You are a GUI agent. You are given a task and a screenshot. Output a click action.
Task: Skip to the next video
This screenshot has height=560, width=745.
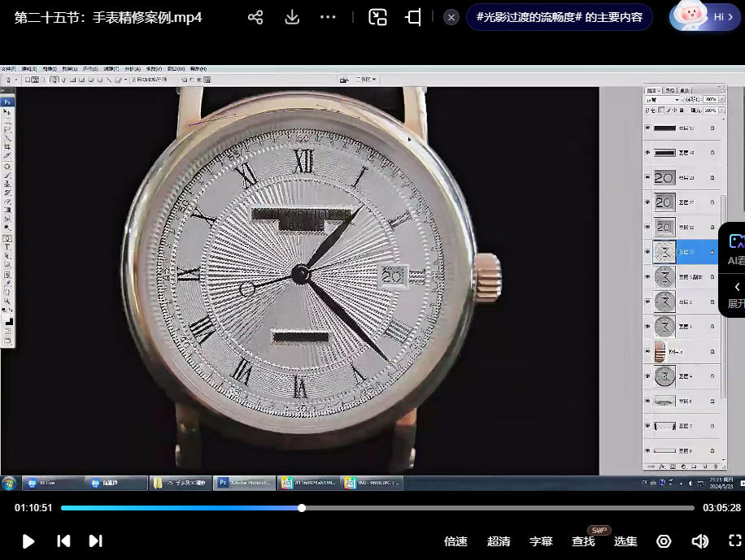pyautogui.click(x=95, y=541)
